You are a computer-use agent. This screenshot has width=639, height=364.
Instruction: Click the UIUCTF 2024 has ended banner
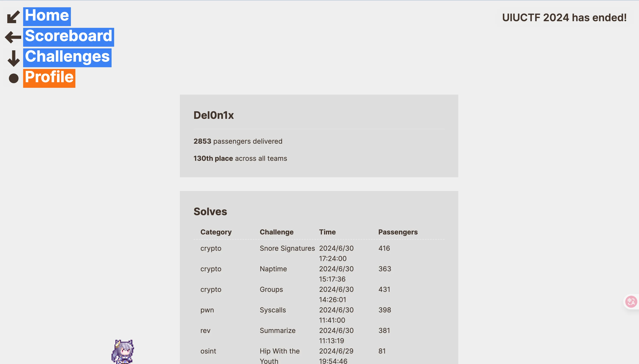[564, 18]
